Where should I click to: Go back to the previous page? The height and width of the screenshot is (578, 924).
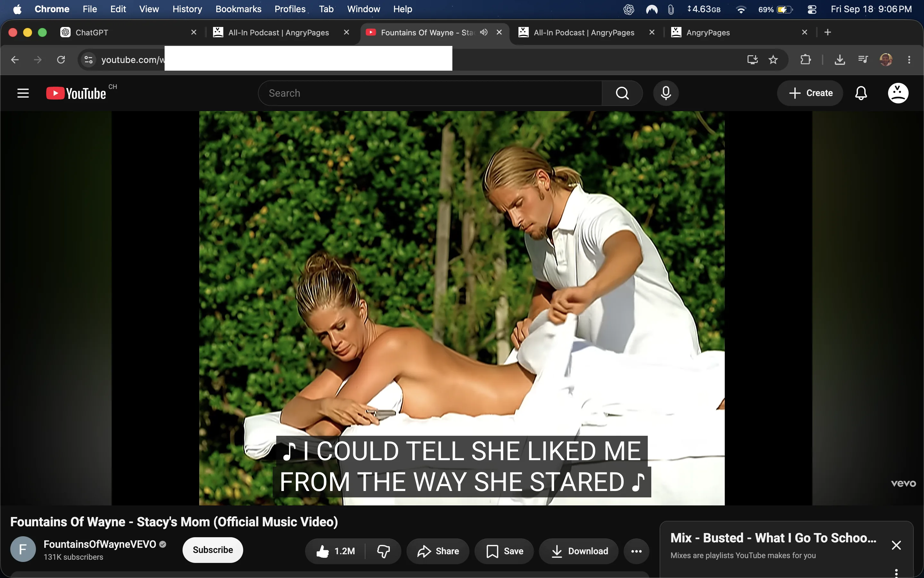[x=15, y=60]
